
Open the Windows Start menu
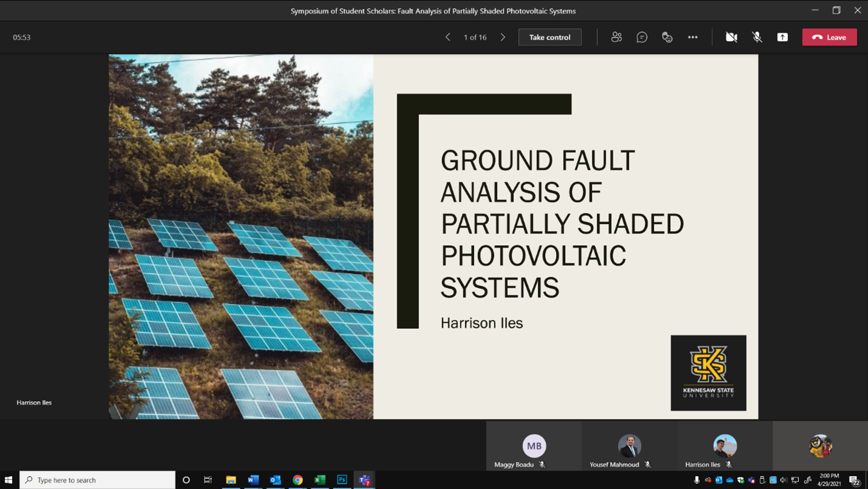8,480
